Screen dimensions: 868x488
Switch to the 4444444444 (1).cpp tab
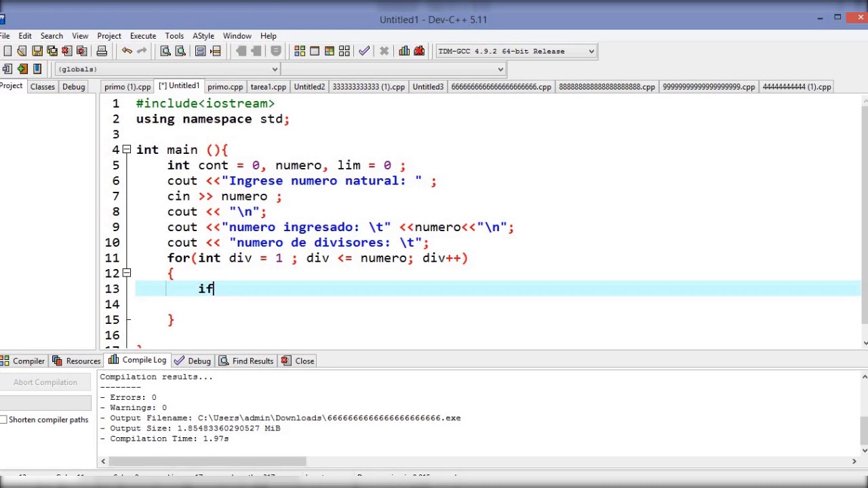(x=797, y=87)
